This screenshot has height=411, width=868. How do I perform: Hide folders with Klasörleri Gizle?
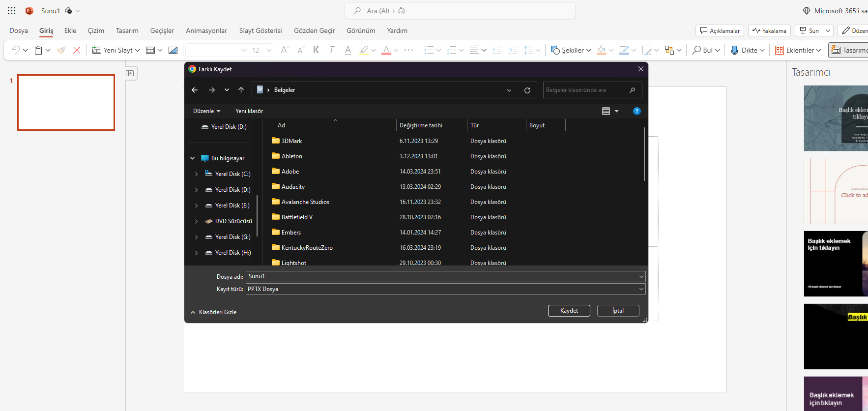pyautogui.click(x=214, y=312)
